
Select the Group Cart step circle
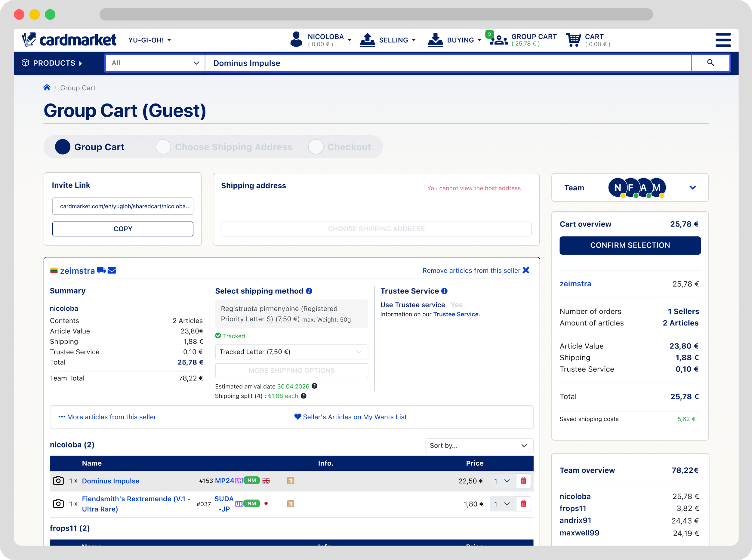63,147
